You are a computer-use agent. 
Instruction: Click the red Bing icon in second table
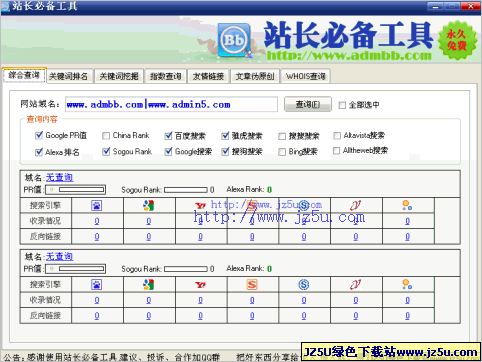(355, 285)
